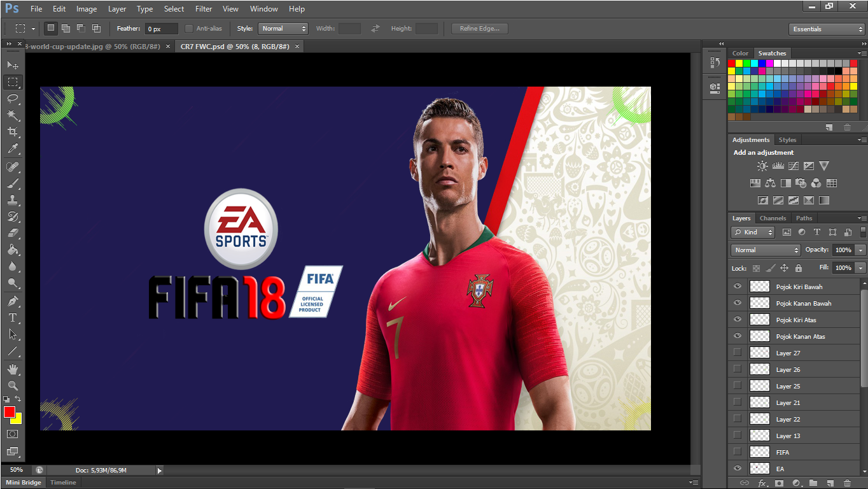Add a Levels adjustment

point(778,166)
